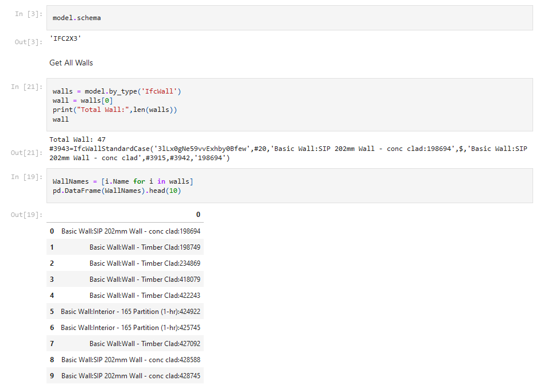This screenshot has width=544, height=392.
Task: Click the 'IFC2X3' output text
Action: [65, 39]
